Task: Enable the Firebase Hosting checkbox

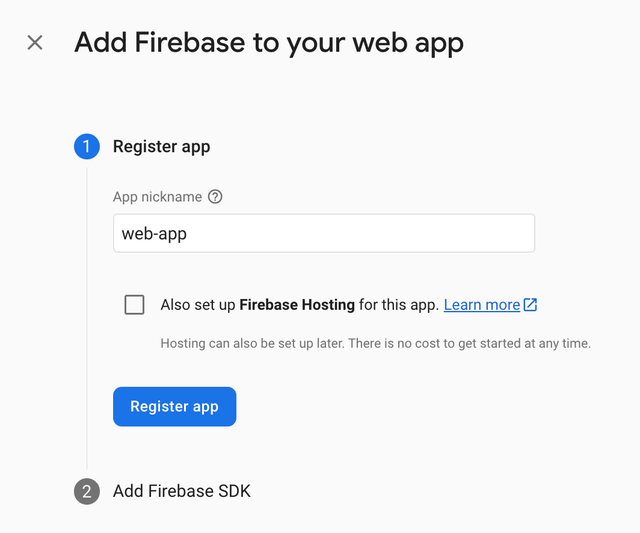Action: click(x=134, y=304)
